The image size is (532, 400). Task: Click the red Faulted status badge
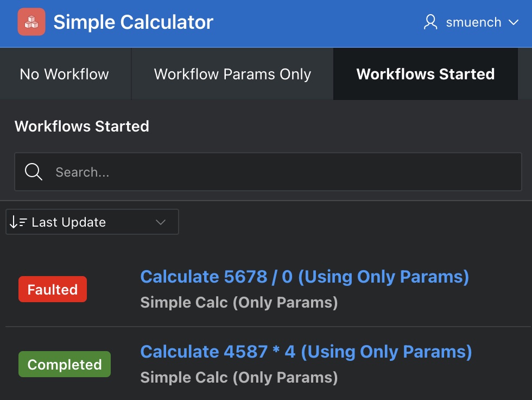pyautogui.click(x=53, y=289)
